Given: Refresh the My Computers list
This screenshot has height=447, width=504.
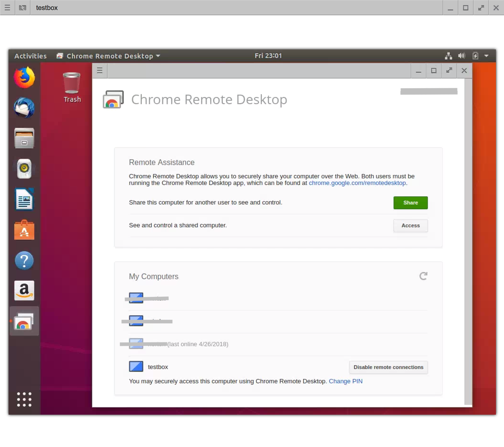Looking at the screenshot, I should (x=423, y=276).
